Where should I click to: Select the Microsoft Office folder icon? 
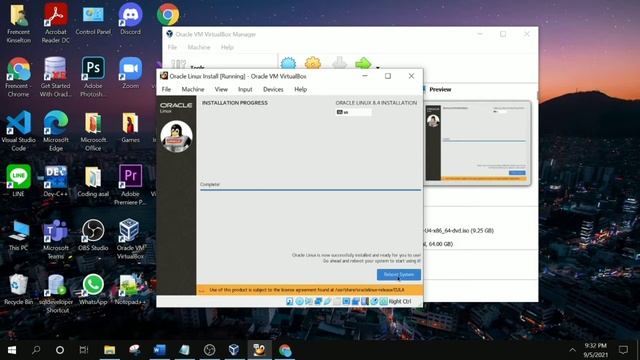coord(93,131)
